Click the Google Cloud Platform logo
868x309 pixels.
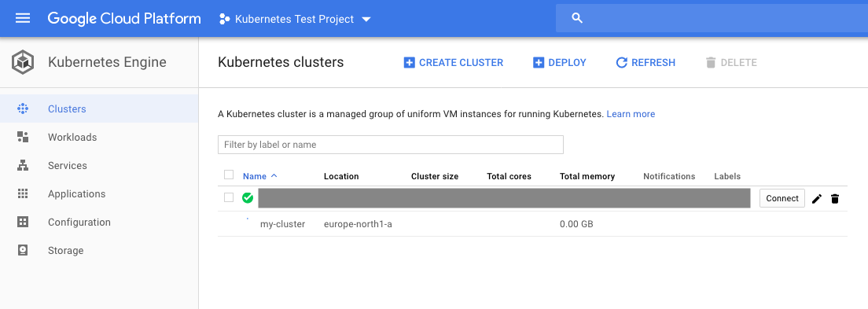point(124,19)
